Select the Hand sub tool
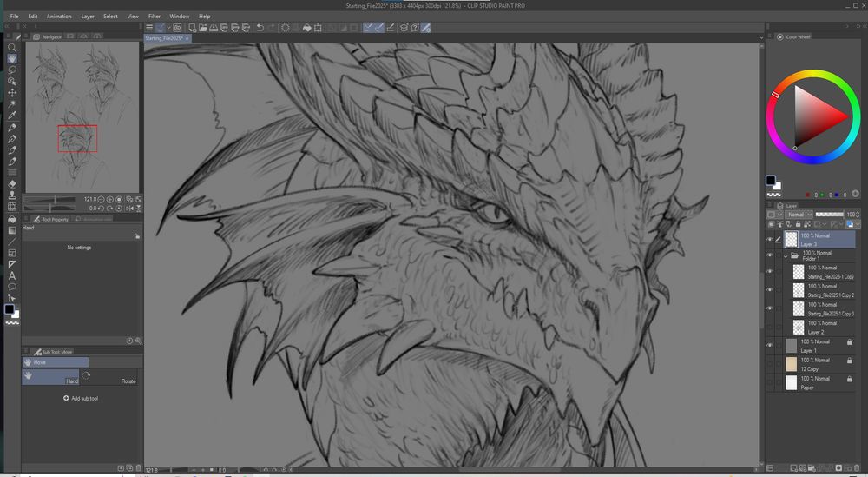868x477 pixels. [50, 377]
